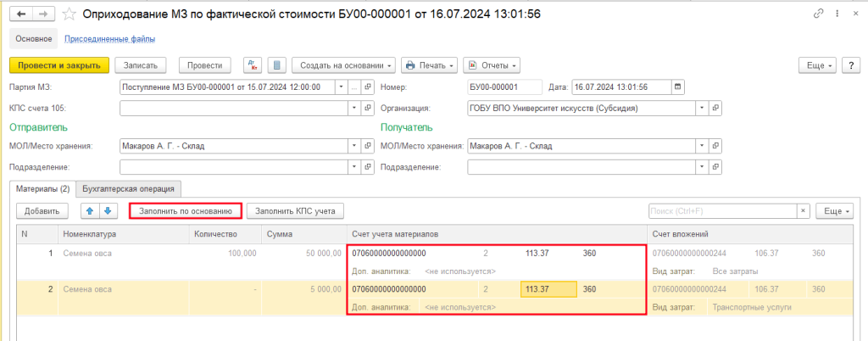
Task: Show accounting entries Дт/Кт icon
Action: [x=253, y=65]
